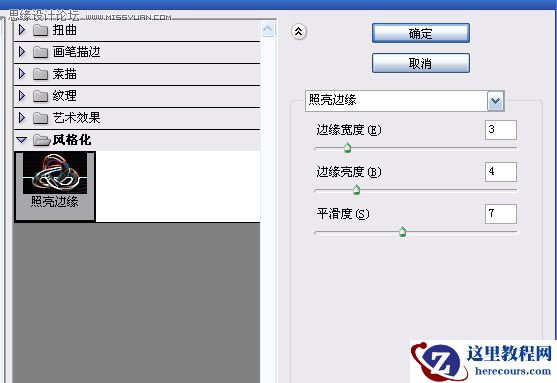Collapse the 风格化 folder triangle
Viewport: 557px width, 383px height.
[x=22, y=140]
